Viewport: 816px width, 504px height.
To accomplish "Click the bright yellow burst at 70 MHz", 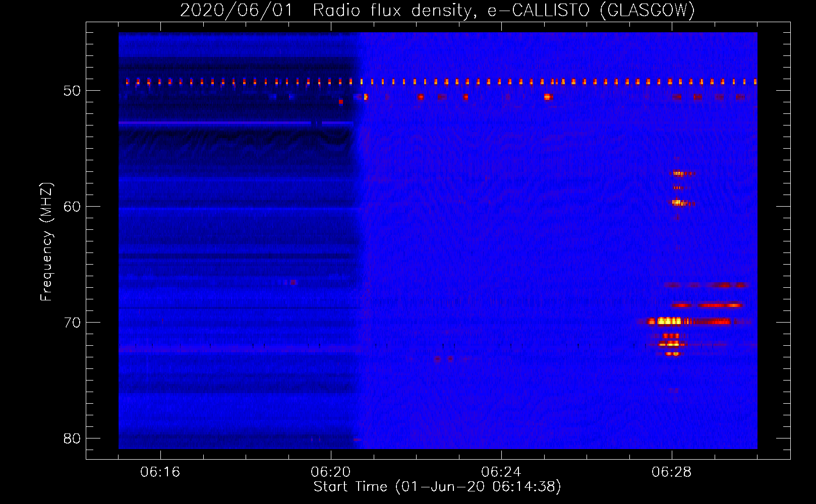I will click(x=669, y=321).
